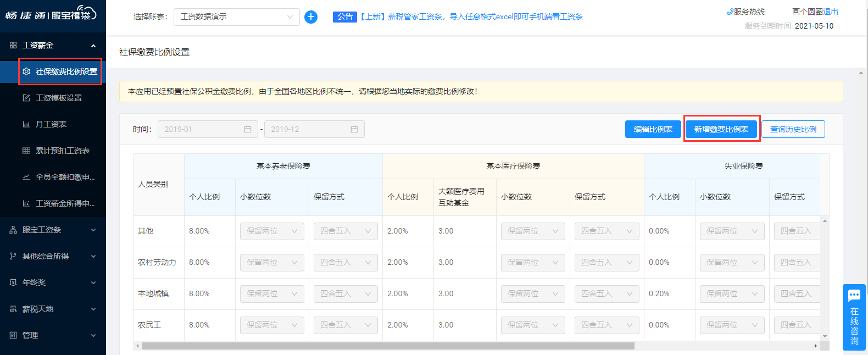Click the blue plus icon beside account selector

coord(311,17)
